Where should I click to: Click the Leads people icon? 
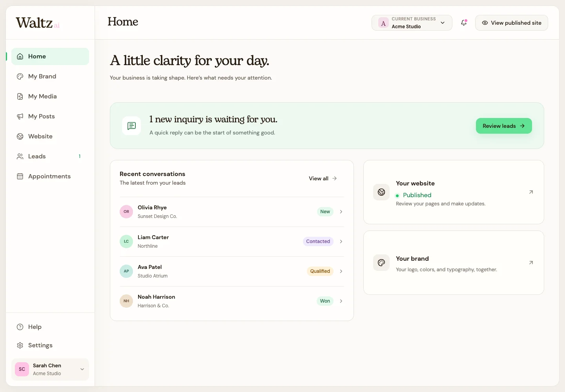click(x=20, y=156)
